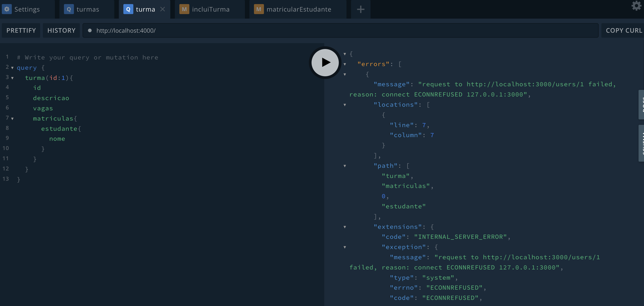Click the "descricao" field in the query

click(x=51, y=98)
